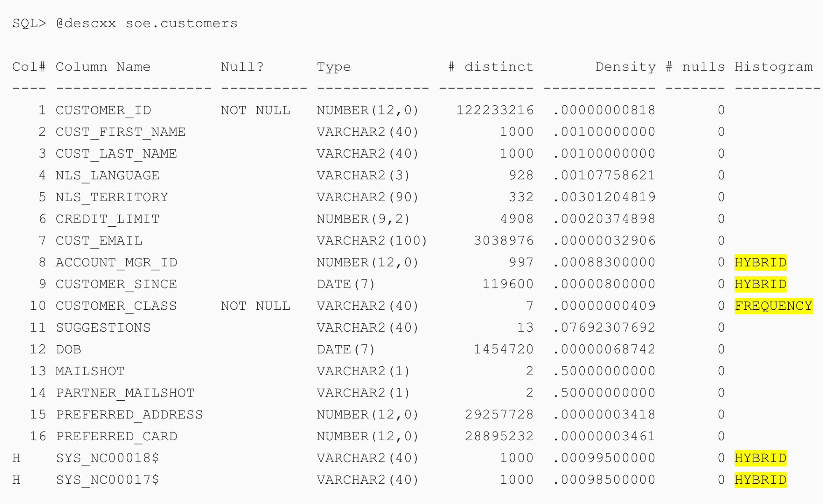823x504 pixels.
Task: Click the Column Name header
Action: point(103,67)
